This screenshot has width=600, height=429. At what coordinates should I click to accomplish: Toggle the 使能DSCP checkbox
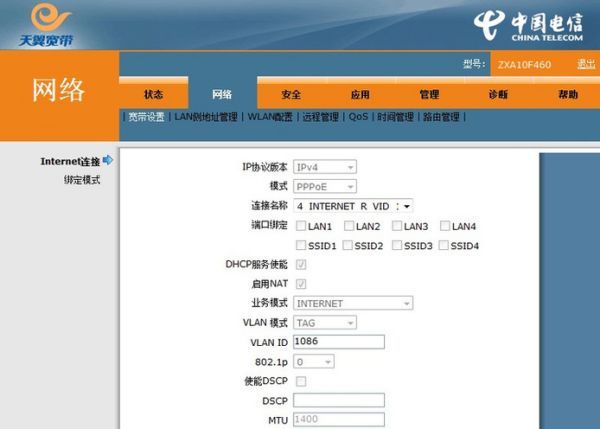click(x=301, y=381)
